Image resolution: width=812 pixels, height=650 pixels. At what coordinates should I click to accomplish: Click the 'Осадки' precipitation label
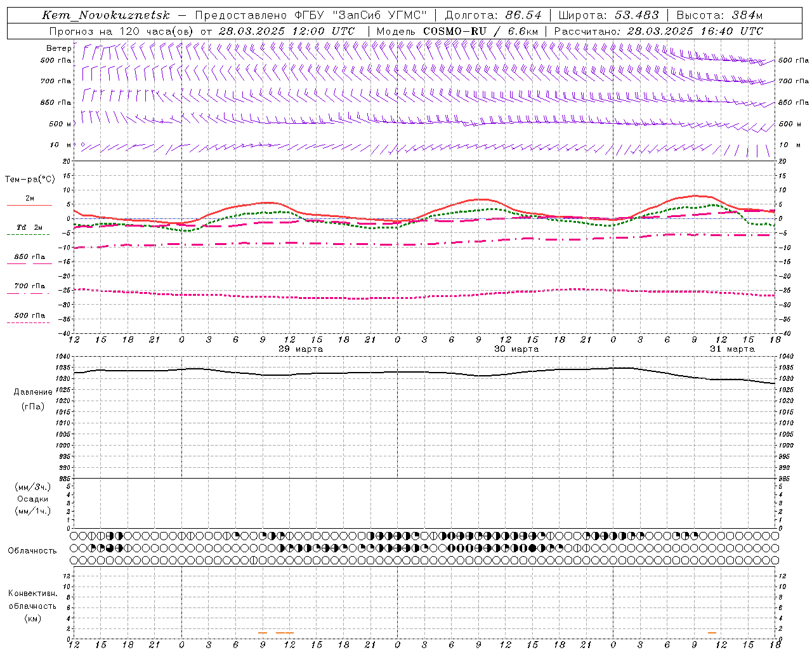33,499
